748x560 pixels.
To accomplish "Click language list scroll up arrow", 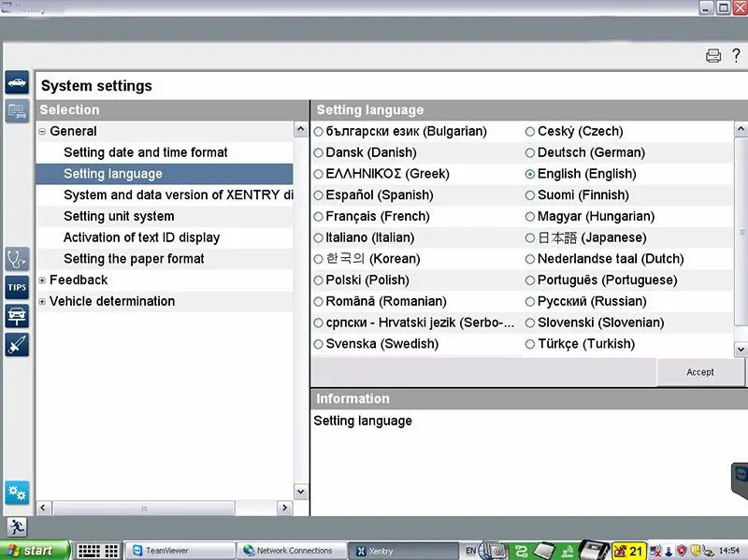I will coord(741,129).
